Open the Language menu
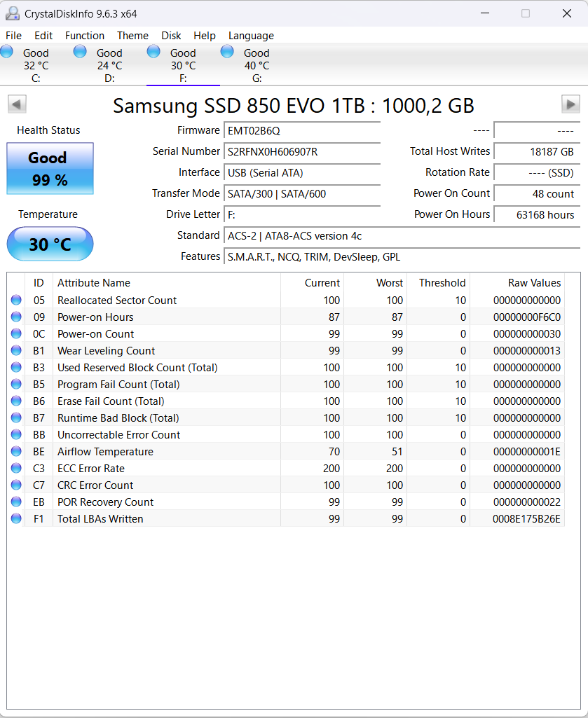The image size is (588, 718). click(x=251, y=35)
